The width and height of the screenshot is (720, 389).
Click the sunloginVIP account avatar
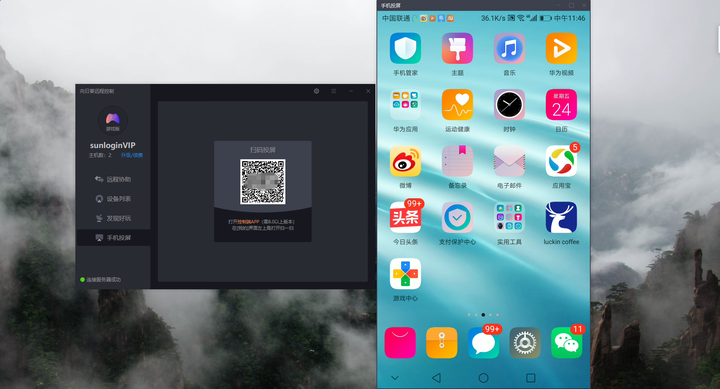click(112, 121)
